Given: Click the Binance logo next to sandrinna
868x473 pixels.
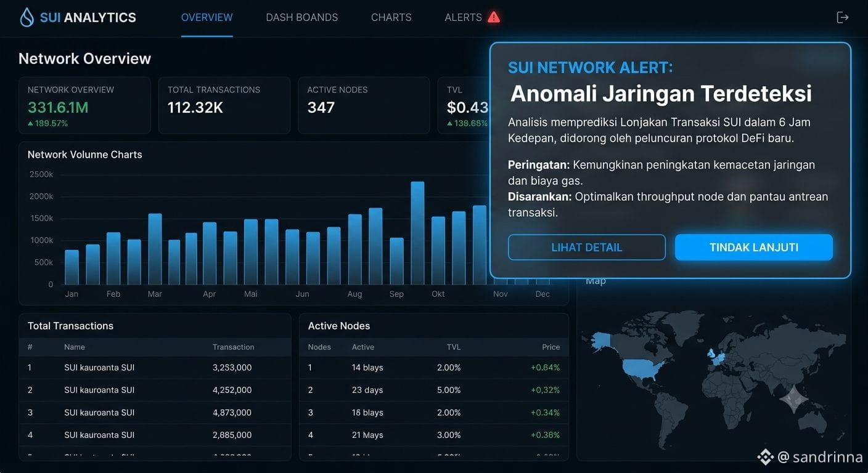Looking at the screenshot, I should coord(765,456).
